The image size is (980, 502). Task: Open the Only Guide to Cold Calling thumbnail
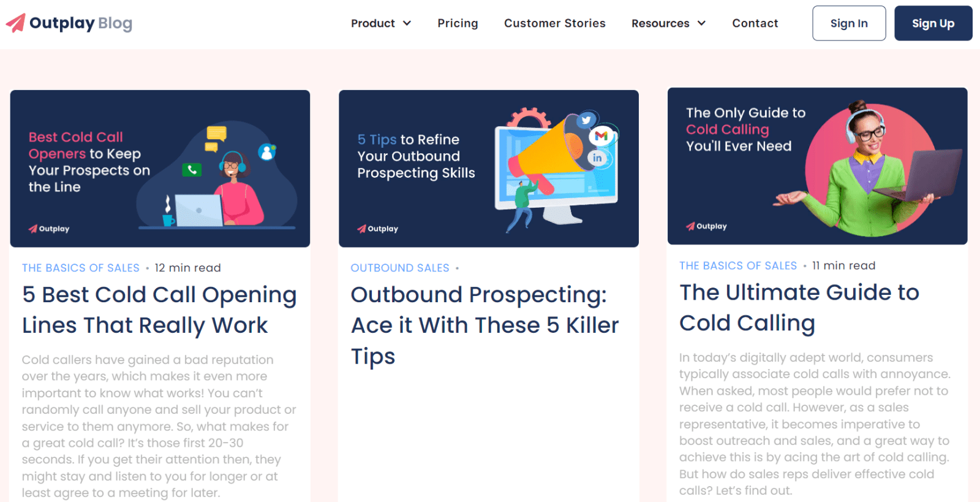[817, 166]
